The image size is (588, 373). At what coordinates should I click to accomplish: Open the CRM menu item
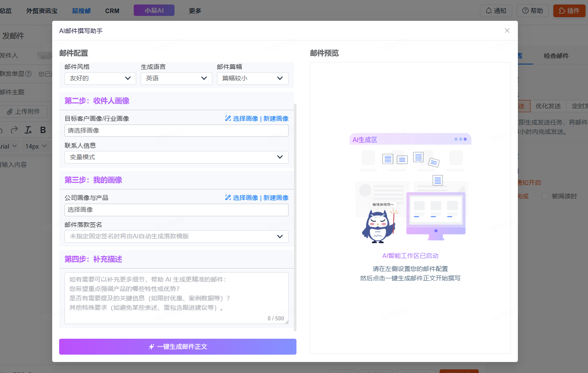pos(112,11)
